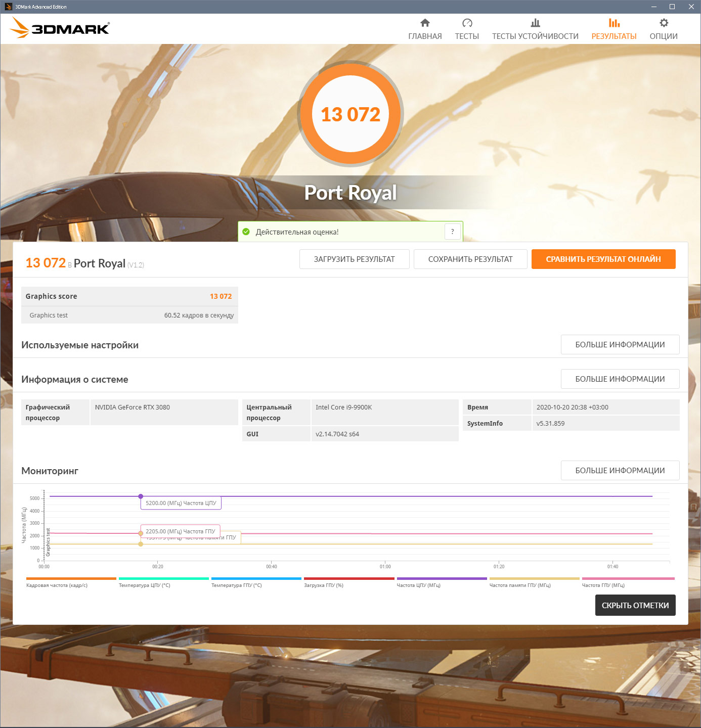Click the Время label cell
701x728 pixels.
click(497, 407)
